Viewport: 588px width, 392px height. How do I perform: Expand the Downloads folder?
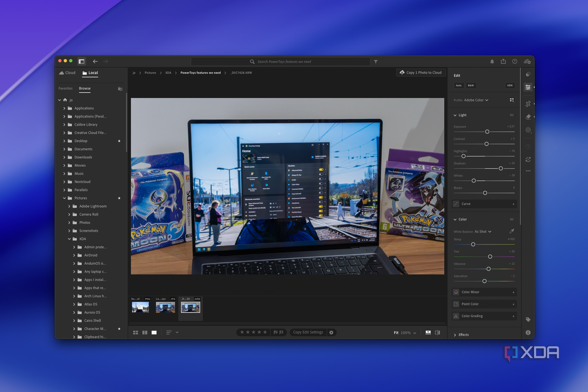click(x=65, y=157)
